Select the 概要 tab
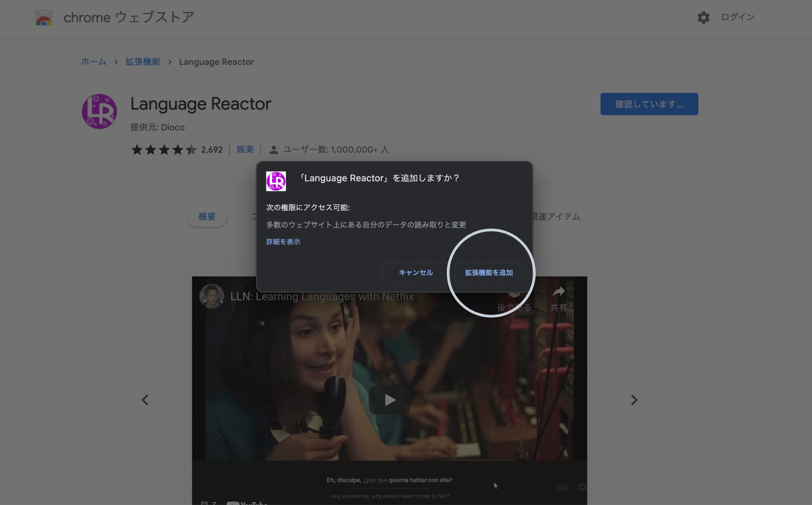Image resolution: width=812 pixels, height=505 pixels. click(x=207, y=217)
